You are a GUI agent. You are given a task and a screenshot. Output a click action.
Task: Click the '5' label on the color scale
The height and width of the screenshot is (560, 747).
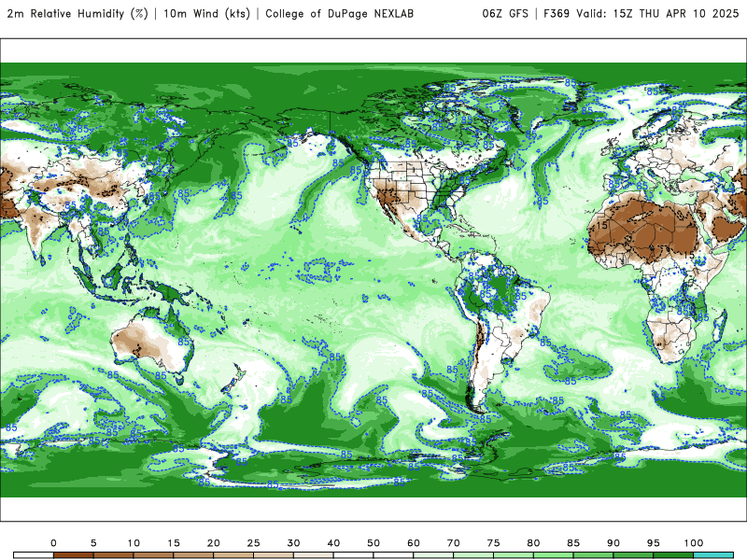click(x=93, y=543)
